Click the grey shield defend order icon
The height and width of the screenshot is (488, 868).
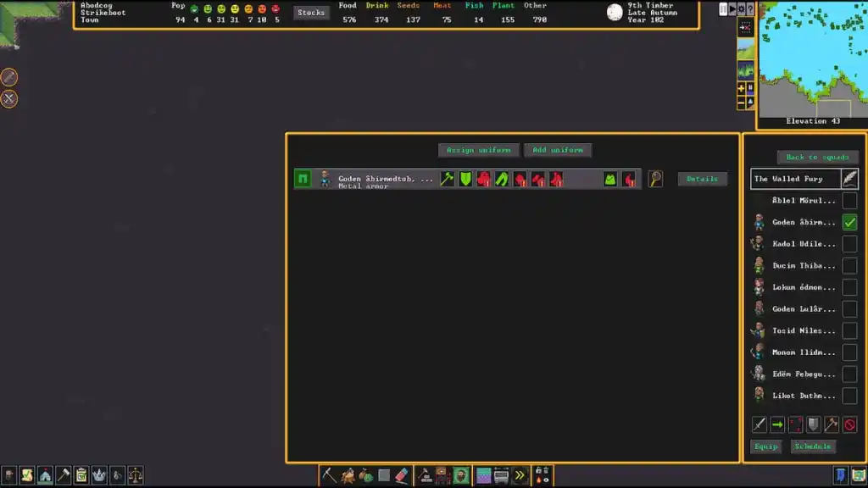click(x=813, y=424)
